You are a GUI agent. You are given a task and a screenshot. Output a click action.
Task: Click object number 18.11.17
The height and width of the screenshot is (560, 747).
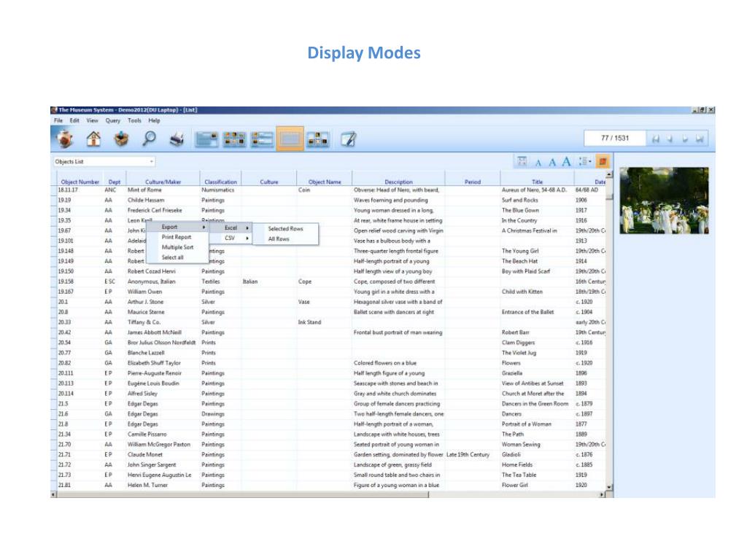pyautogui.click(x=68, y=190)
